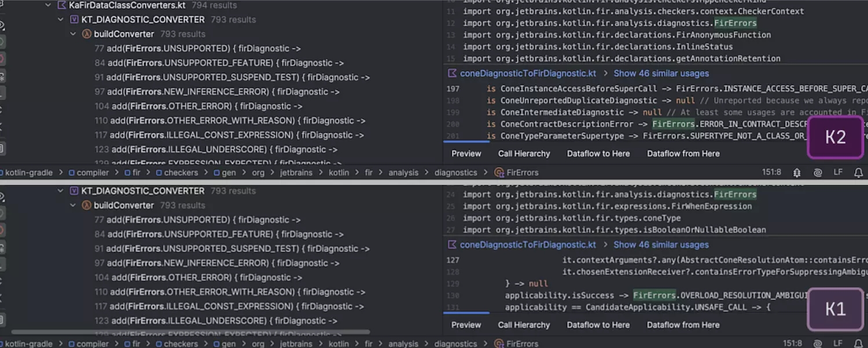The width and height of the screenshot is (868, 348).
Task: Switch to Preview tab in bottom K1 window
Action: pyautogui.click(x=466, y=325)
